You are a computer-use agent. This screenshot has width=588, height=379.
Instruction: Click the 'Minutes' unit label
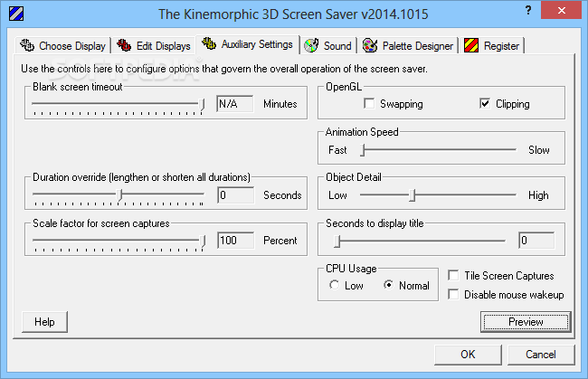click(280, 104)
